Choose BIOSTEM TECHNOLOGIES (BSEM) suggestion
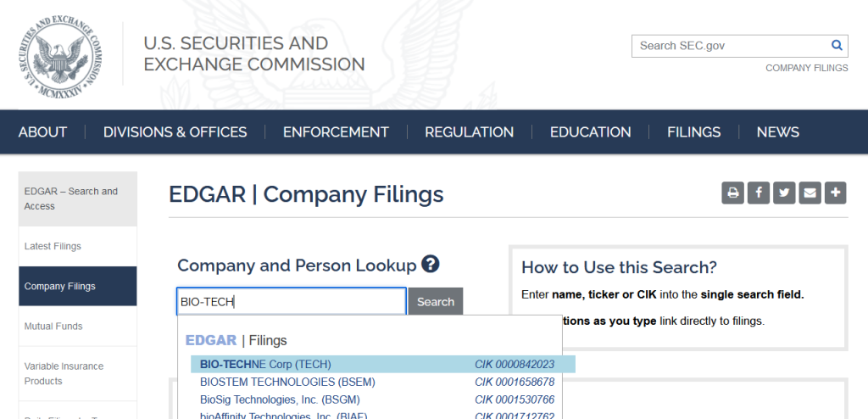The width and height of the screenshot is (868, 419). pyautogui.click(x=287, y=382)
